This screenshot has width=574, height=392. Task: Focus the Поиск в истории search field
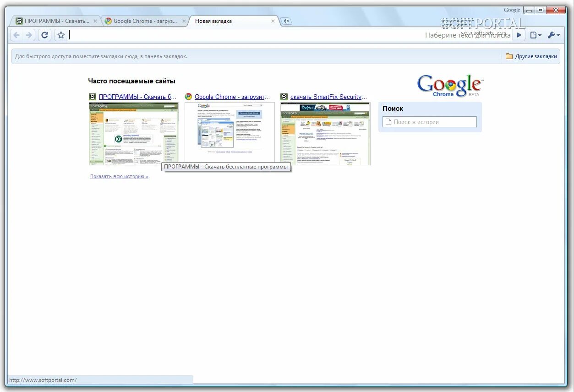(430, 122)
